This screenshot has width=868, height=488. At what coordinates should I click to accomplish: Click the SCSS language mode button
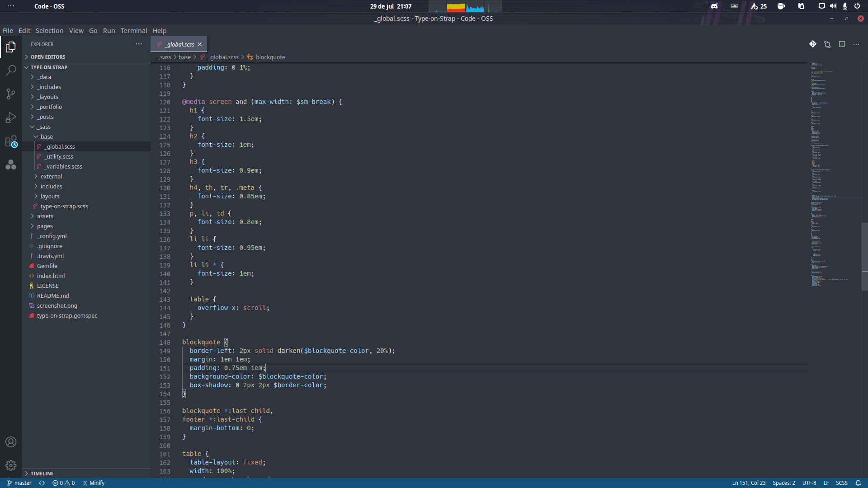click(x=841, y=483)
